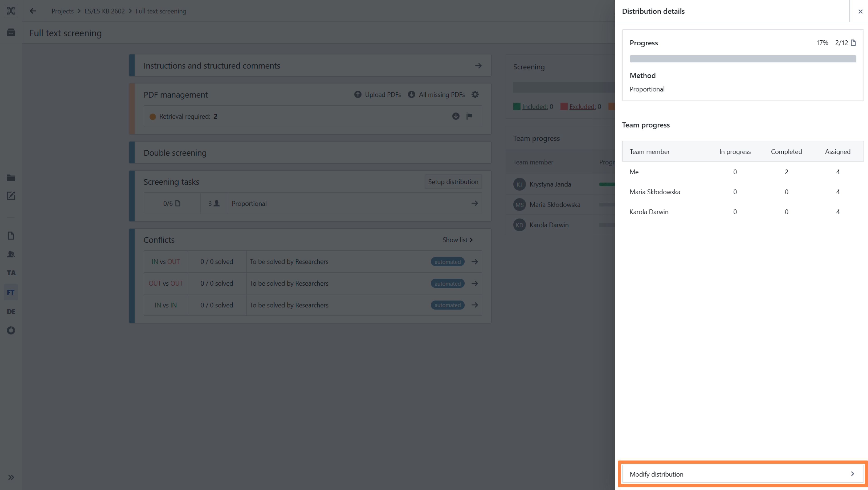Click the flag icon in Retrieval required row
Viewport: 868px width, 490px height.
[x=469, y=116]
